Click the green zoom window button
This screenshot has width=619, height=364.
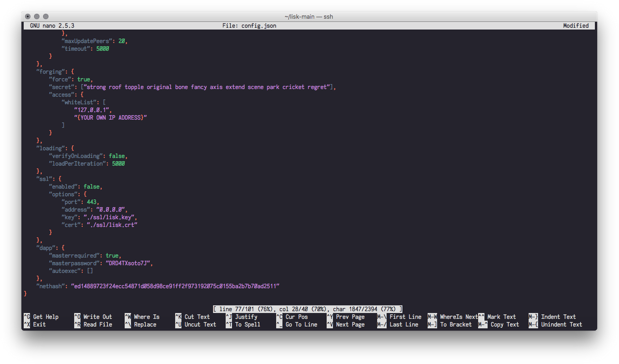45,16
